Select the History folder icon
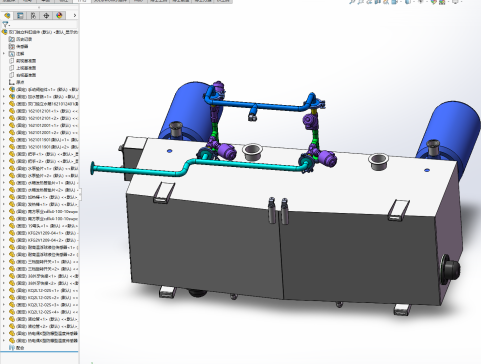481x364 pixels. click(12, 39)
